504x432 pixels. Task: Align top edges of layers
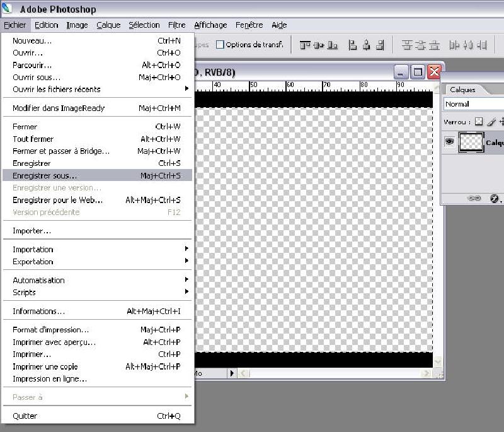(305, 45)
